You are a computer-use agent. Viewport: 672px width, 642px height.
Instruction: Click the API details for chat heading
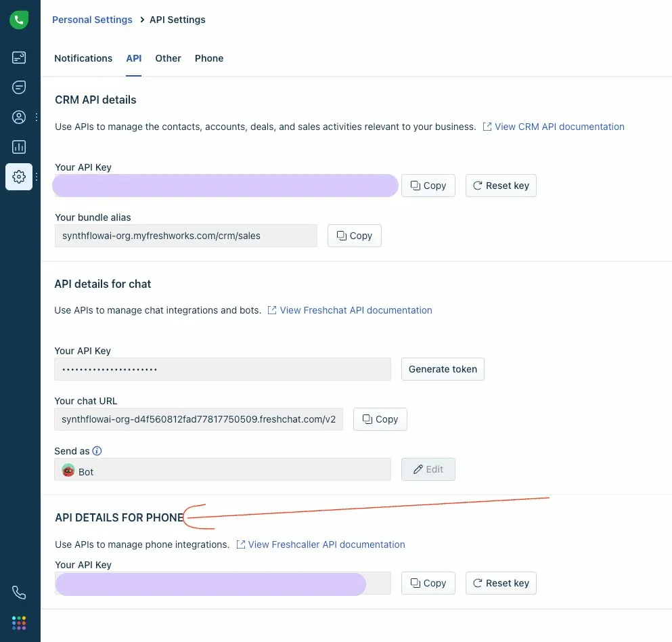click(x=103, y=284)
